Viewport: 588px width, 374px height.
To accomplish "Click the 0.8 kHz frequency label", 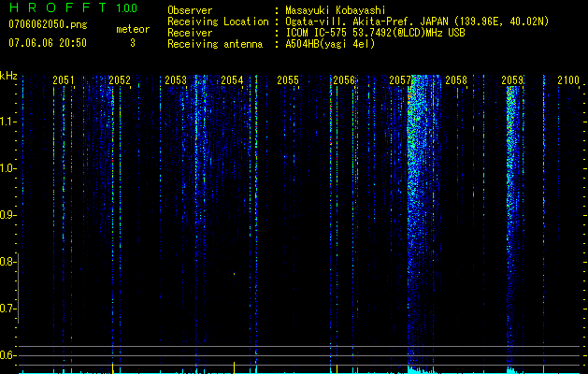I will pyautogui.click(x=7, y=262).
